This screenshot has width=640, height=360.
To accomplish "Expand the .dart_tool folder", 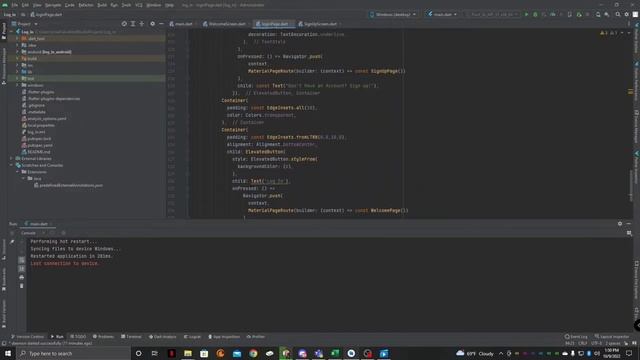I will coord(18,39).
